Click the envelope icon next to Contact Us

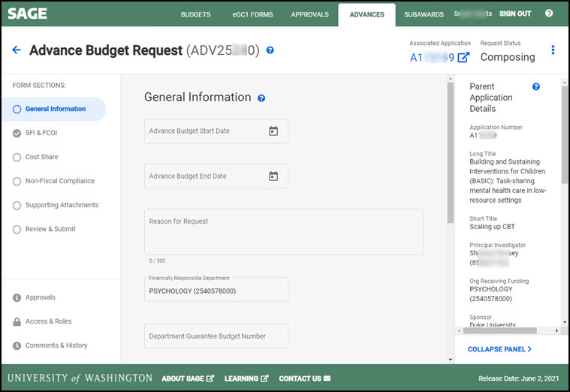(x=327, y=378)
